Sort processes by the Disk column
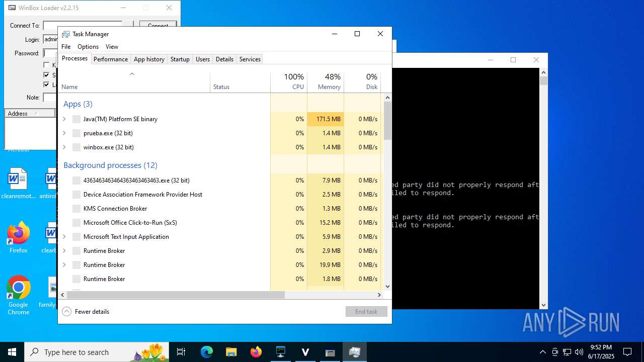Image resolution: width=644 pixels, height=362 pixels. pyautogui.click(x=362, y=82)
